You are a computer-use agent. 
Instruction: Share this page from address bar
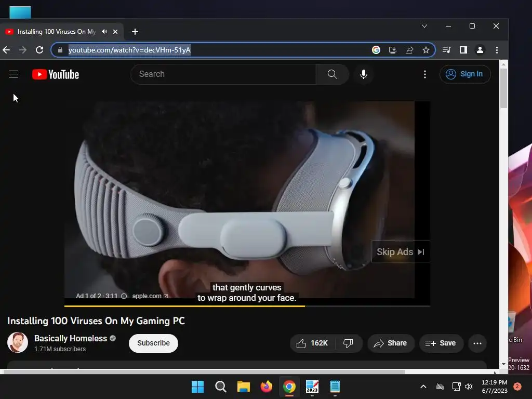click(x=409, y=50)
